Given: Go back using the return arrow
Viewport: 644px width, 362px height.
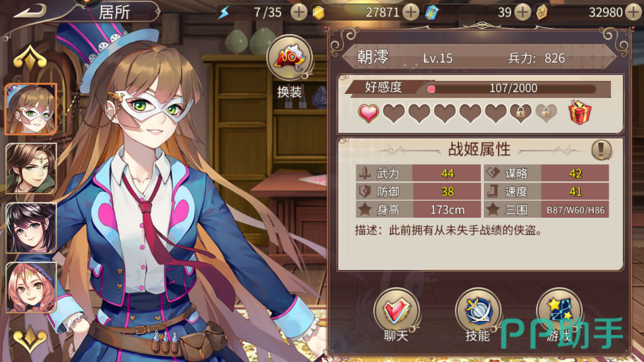Looking at the screenshot, I should click(29, 11).
